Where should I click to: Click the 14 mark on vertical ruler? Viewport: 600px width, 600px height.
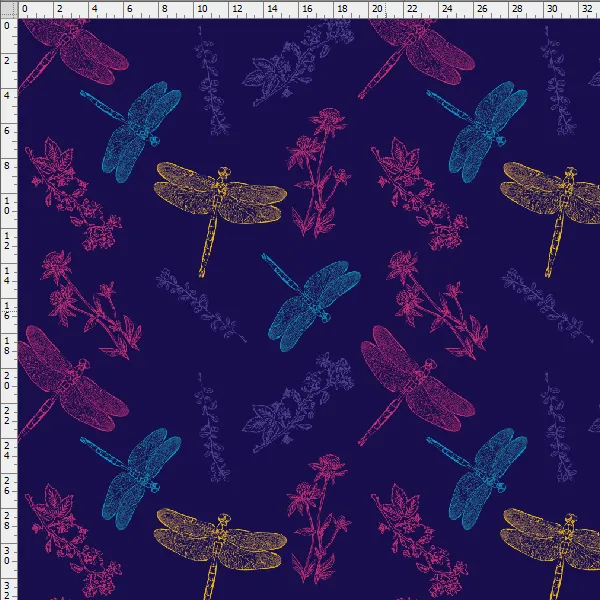(x=7, y=276)
